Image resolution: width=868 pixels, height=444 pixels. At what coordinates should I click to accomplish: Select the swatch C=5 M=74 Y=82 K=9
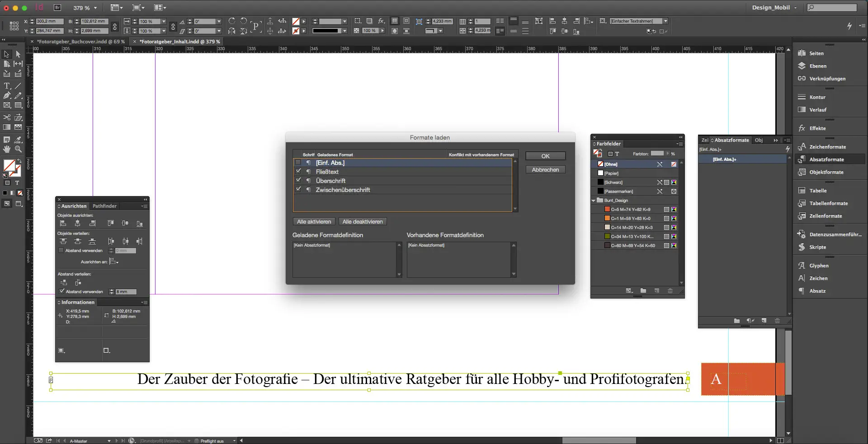[628, 209]
